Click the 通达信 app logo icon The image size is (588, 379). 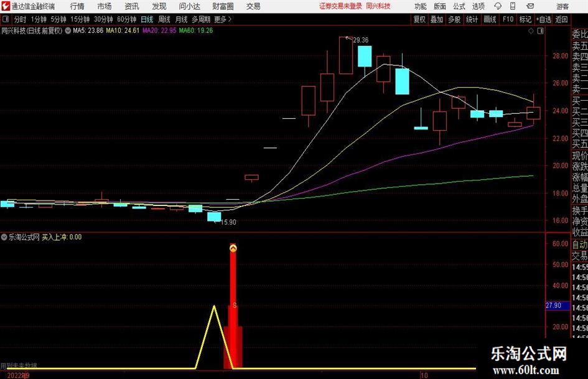click(6, 6)
